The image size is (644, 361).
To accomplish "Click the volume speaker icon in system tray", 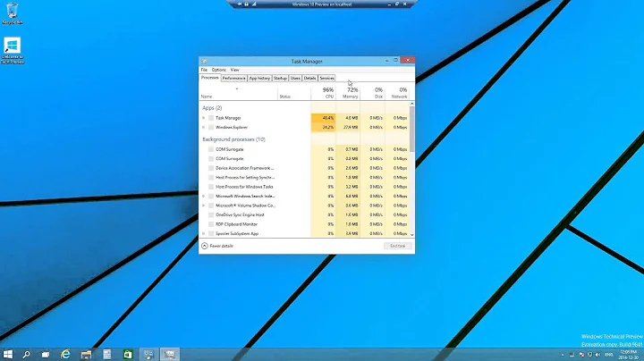I will (598, 355).
